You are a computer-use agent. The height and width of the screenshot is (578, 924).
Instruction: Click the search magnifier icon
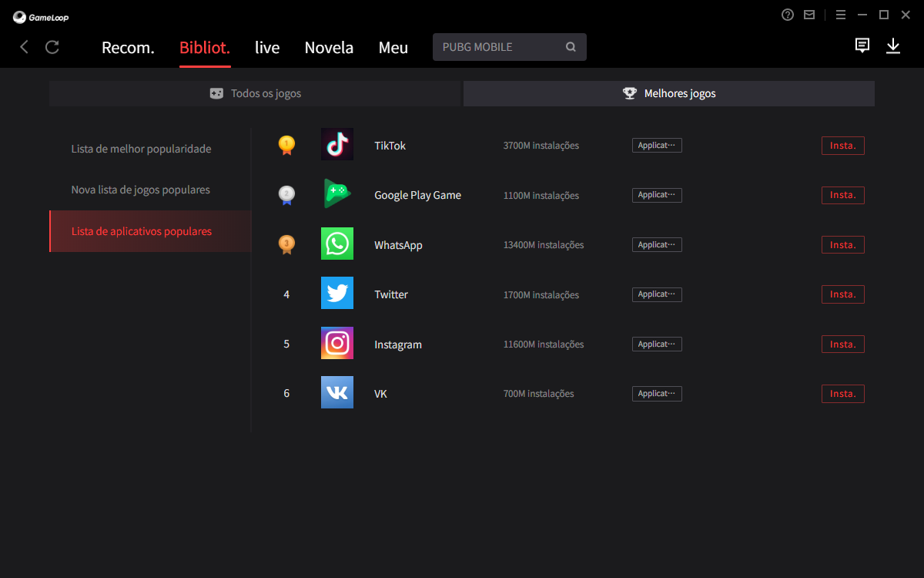[x=571, y=47]
